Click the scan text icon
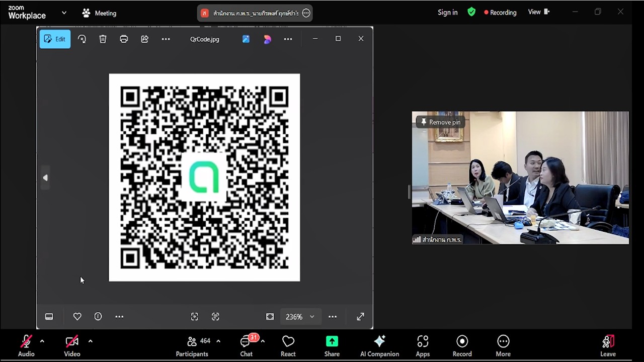Screen dimensions: 644x362 coord(215,317)
